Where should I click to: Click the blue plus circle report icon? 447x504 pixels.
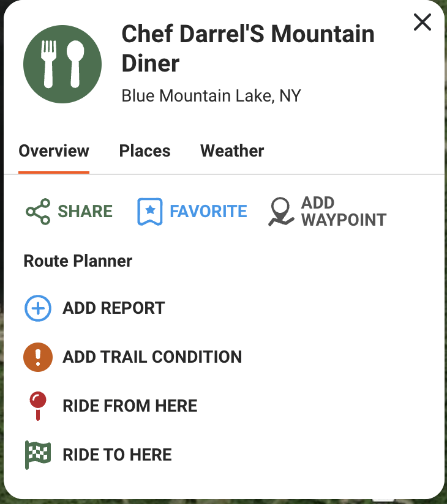(38, 308)
